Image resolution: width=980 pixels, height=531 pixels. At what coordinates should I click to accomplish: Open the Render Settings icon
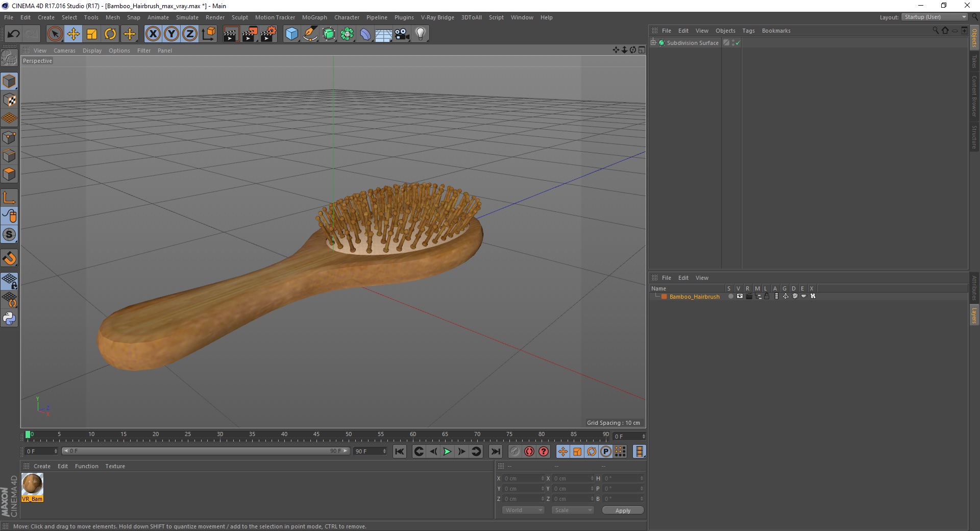[x=268, y=34]
